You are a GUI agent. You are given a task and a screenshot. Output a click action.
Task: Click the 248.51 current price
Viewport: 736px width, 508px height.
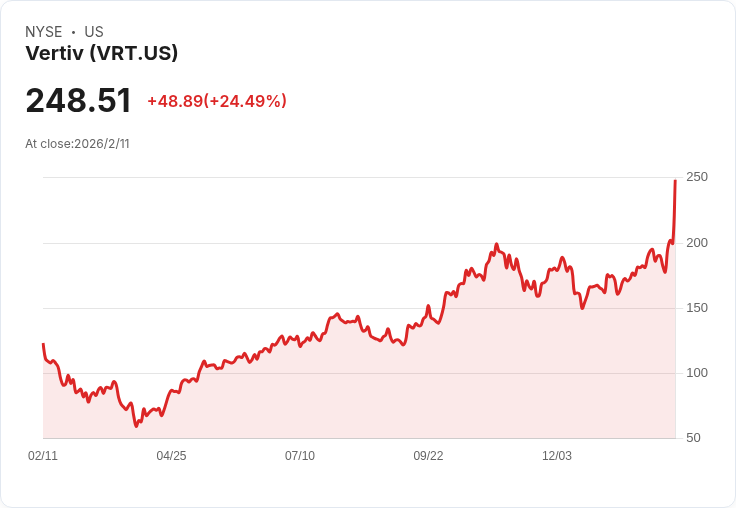tap(79, 101)
